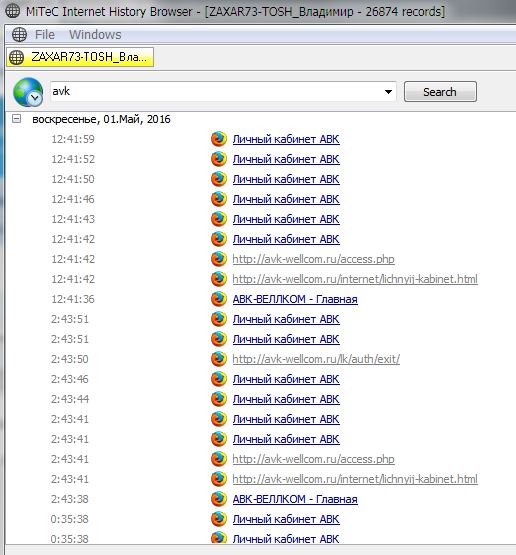Click the globe history icon beside search box
Viewport: 516px width, 555px height.
(x=28, y=92)
